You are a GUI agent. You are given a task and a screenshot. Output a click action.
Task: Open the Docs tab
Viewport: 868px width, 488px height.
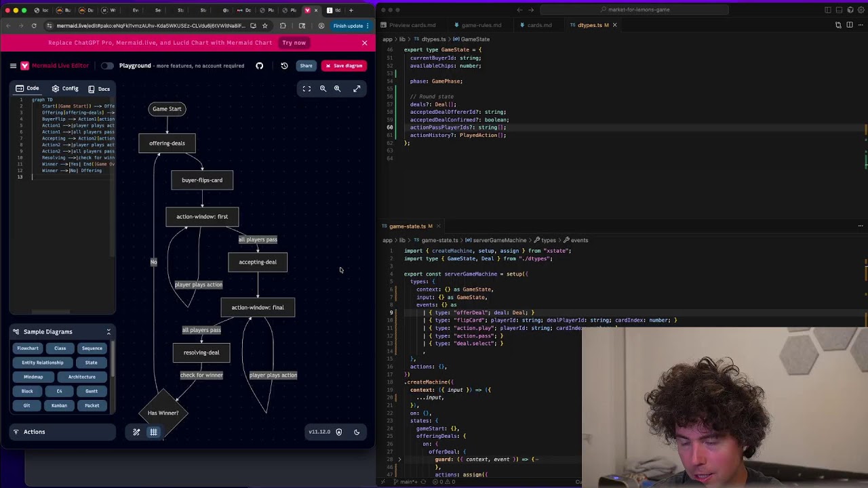click(99, 89)
